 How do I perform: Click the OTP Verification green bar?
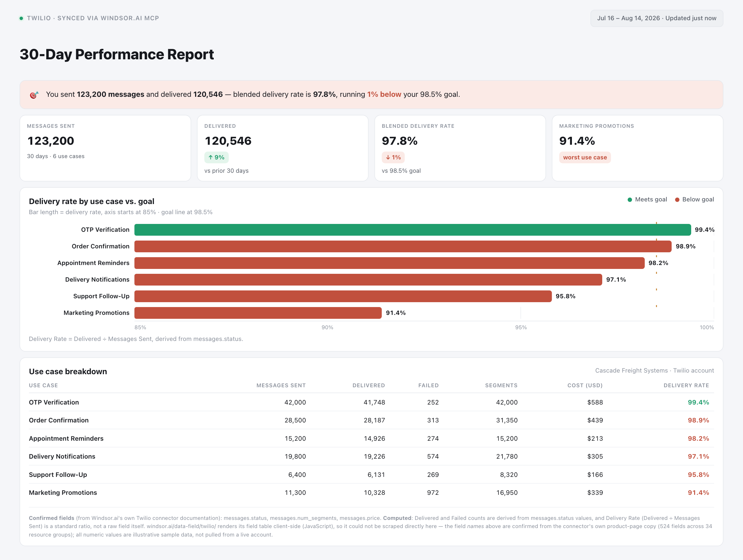[x=413, y=230]
